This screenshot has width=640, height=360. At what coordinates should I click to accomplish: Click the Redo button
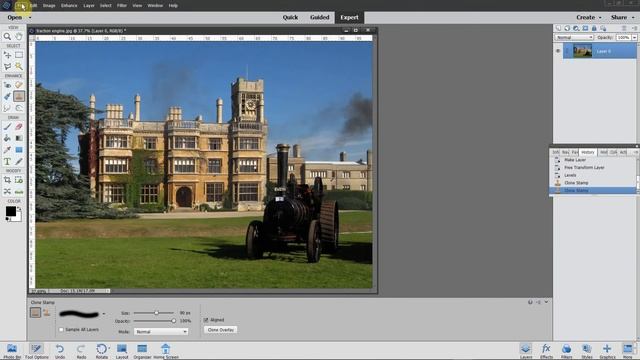[81, 351]
